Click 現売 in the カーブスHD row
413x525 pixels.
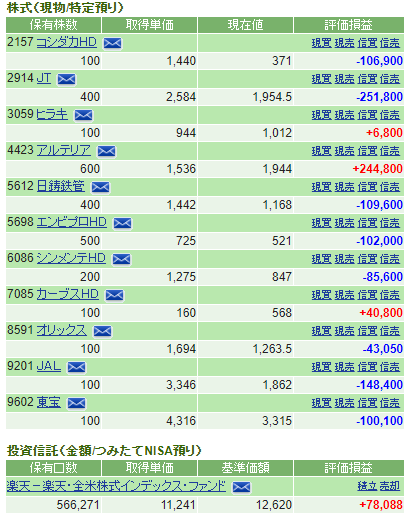344,295
